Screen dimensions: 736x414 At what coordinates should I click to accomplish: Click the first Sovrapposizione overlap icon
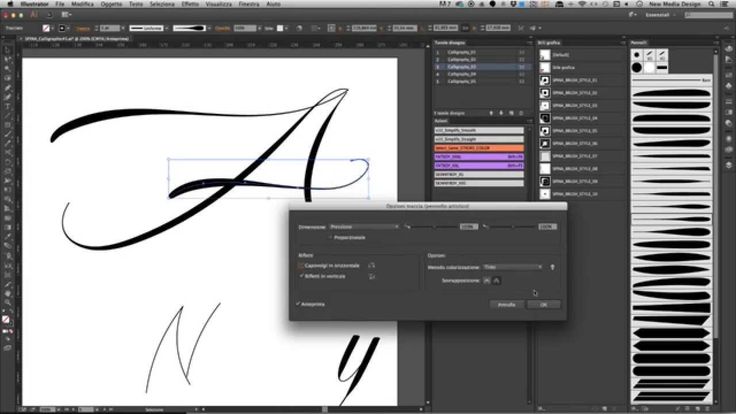click(x=486, y=280)
